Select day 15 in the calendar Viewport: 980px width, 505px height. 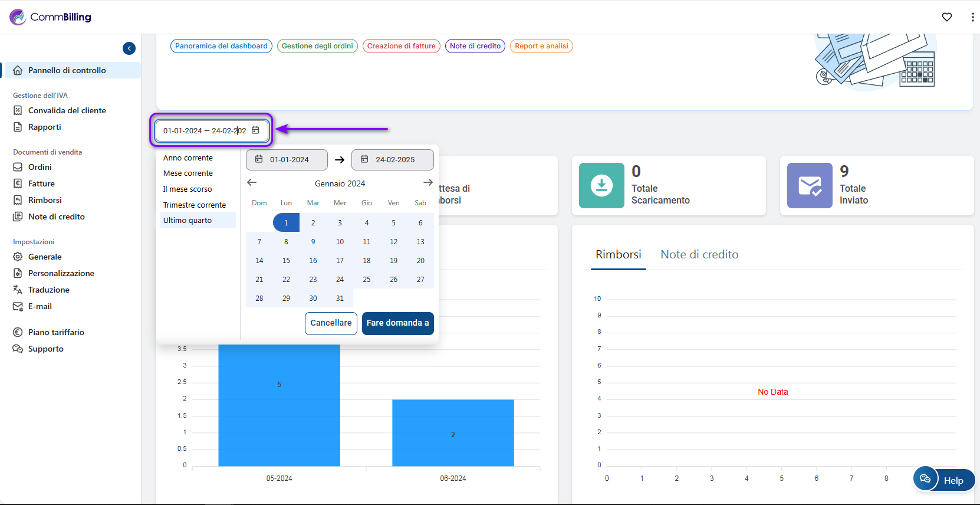[x=286, y=261]
